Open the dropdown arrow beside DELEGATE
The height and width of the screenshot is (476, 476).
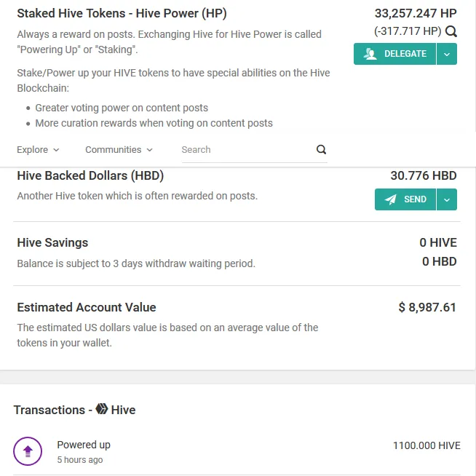(447, 54)
